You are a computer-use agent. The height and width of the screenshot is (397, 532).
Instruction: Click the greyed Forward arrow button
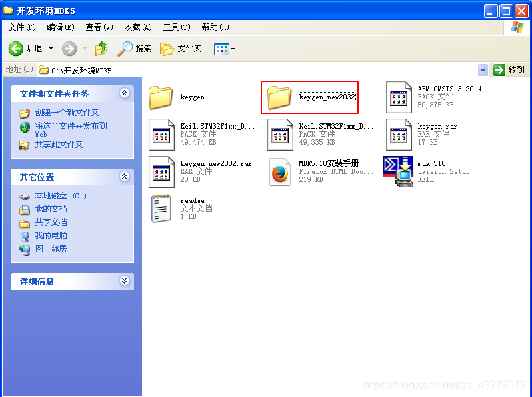pos(69,49)
